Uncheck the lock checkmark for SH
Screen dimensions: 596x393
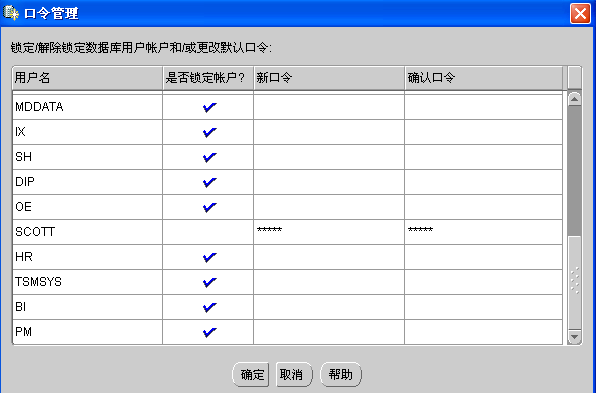pyautogui.click(x=209, y=157)
